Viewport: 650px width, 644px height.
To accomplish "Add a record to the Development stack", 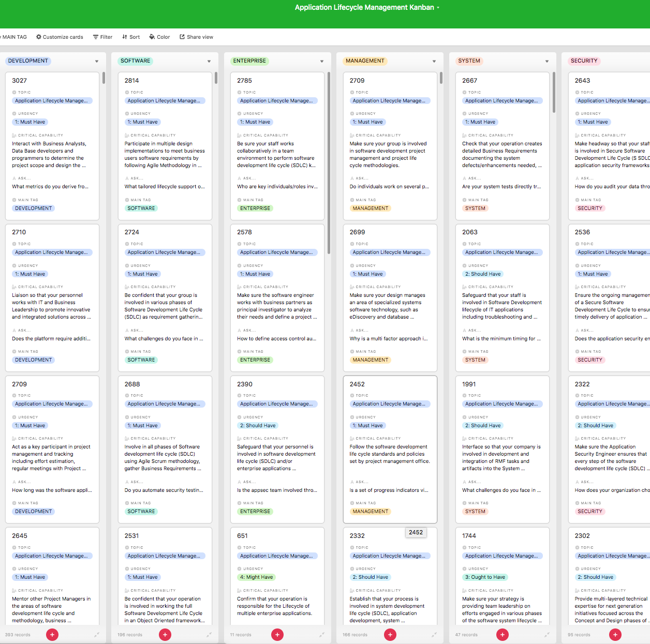I will point(52,635).
